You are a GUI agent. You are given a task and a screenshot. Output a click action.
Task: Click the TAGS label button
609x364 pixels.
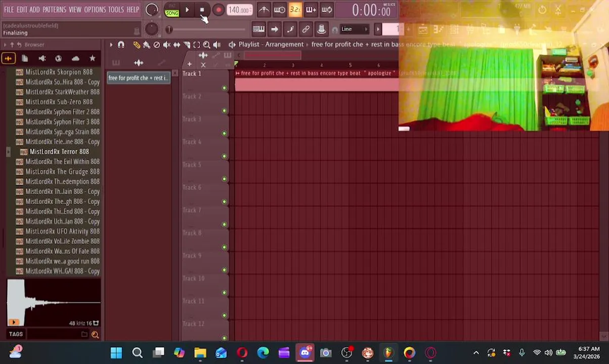16,334
